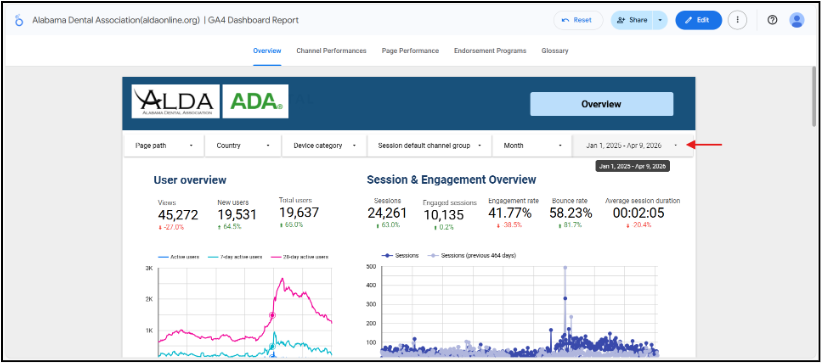822x363 pixels.
Task: Expand the Share dropdown arrow
Action: coord(660,20)
